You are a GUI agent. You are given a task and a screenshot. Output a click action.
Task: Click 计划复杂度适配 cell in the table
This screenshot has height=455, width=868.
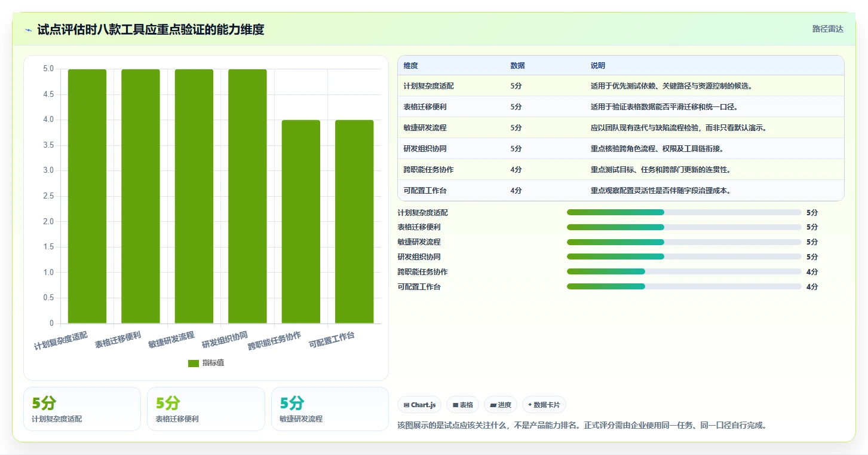tap(428, 86)
